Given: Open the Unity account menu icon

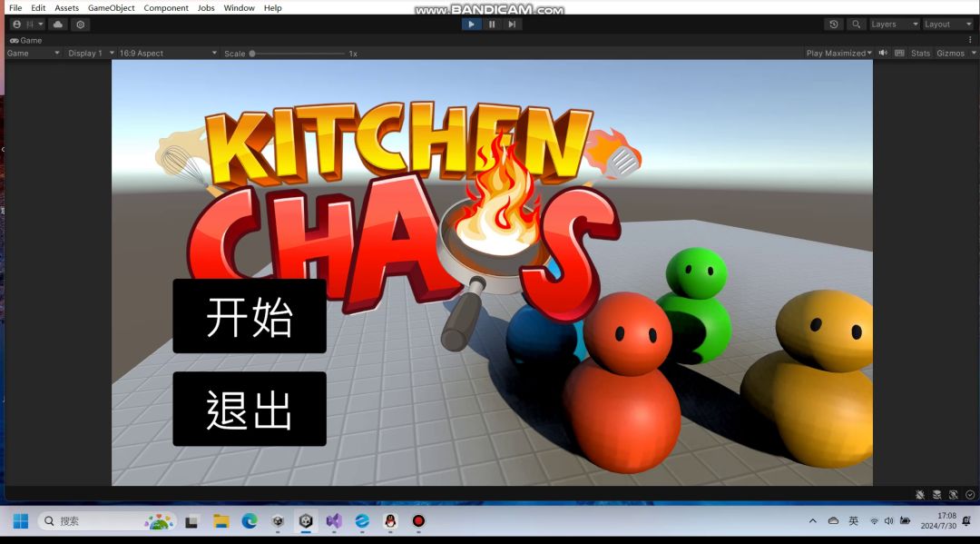Looking at the screenshot, I should [17, 25].
